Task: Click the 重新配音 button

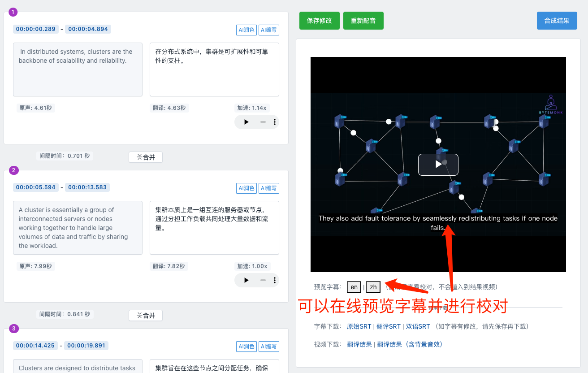Action: coord(363,21)
